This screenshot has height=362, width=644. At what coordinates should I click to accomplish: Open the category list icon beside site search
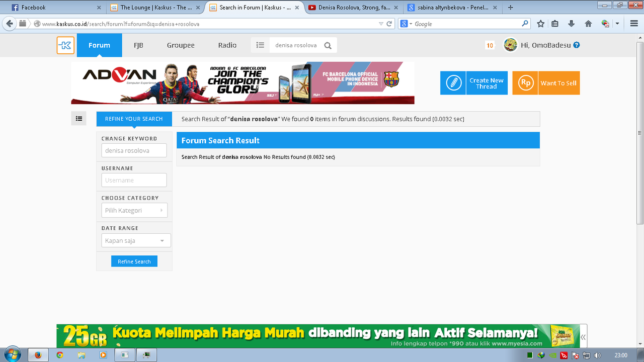tap(260, 45)
